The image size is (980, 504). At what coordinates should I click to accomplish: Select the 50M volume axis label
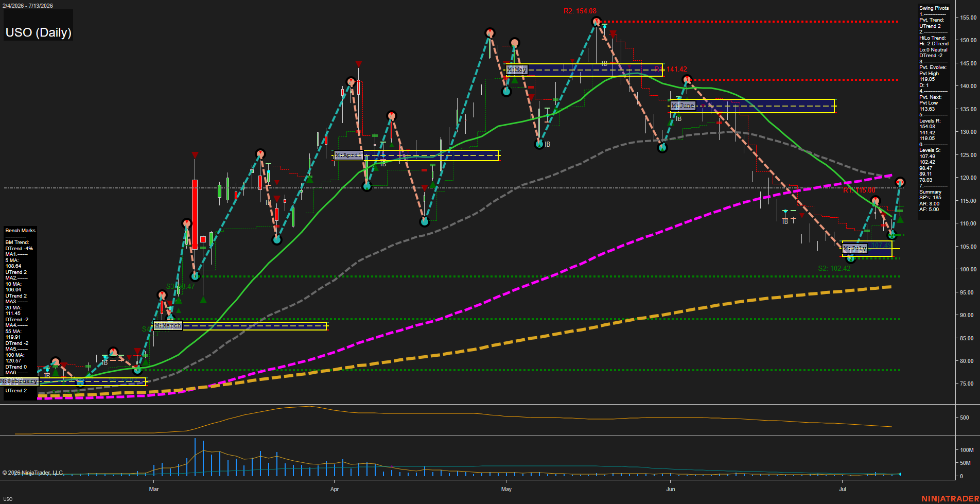click(x=965, y=463)
